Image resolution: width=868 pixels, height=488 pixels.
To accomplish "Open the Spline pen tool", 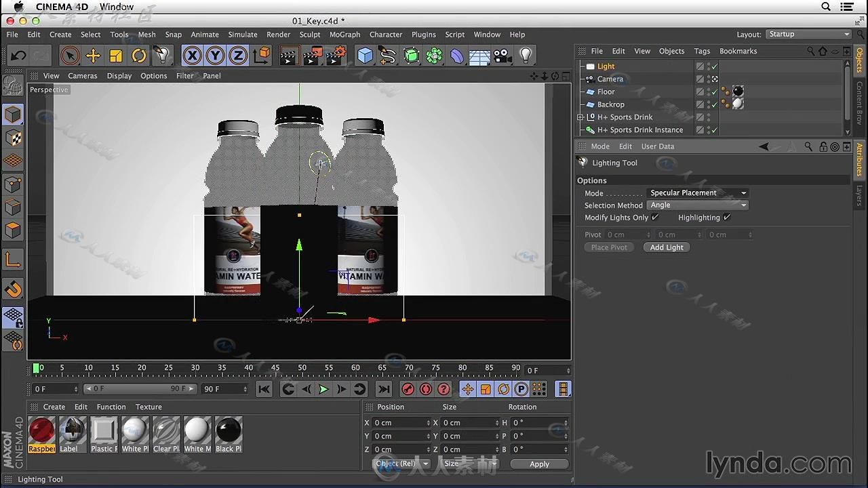I will [388, 56].
